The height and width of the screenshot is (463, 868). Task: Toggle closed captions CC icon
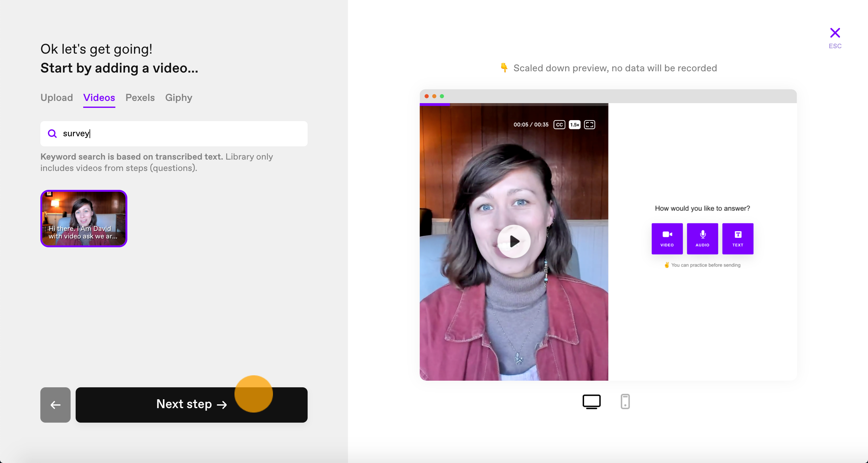pyautogui.click(x=559, y=125)
